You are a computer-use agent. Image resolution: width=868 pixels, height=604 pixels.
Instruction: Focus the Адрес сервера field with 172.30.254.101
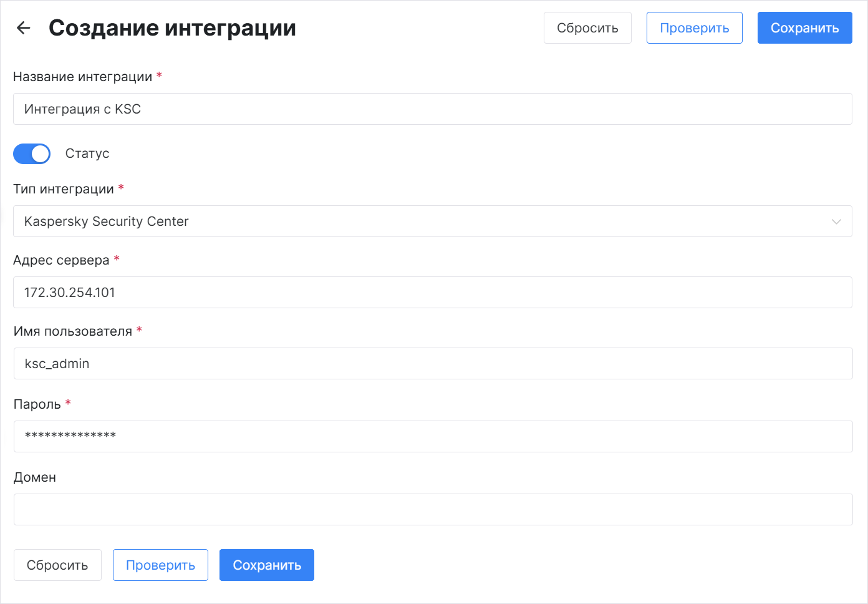click(x=433, y=293)
